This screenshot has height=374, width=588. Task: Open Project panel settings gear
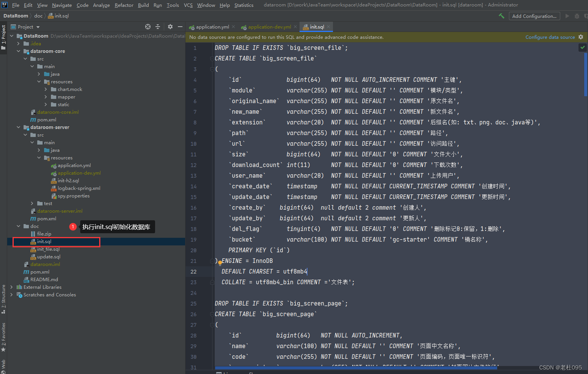(x=170, y=27)
